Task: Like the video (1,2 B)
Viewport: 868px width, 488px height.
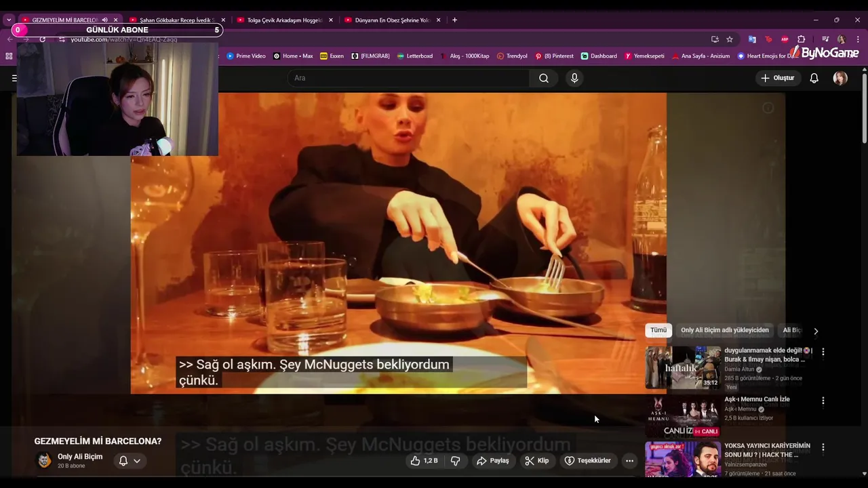Action: (424, 461)
